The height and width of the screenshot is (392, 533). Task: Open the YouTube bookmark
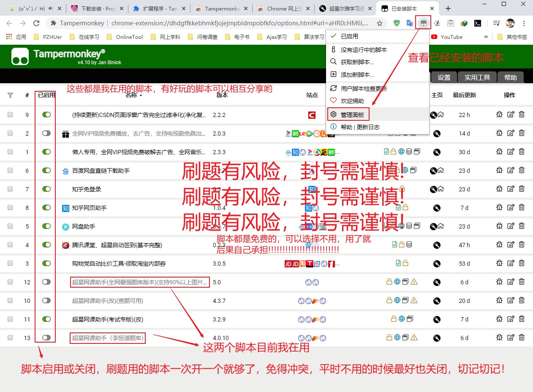[447, 37]
